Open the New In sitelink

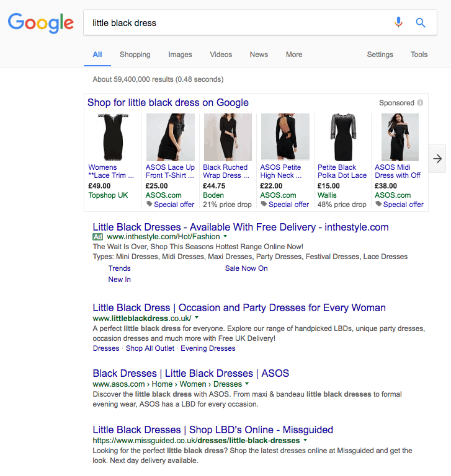[120, 280]
